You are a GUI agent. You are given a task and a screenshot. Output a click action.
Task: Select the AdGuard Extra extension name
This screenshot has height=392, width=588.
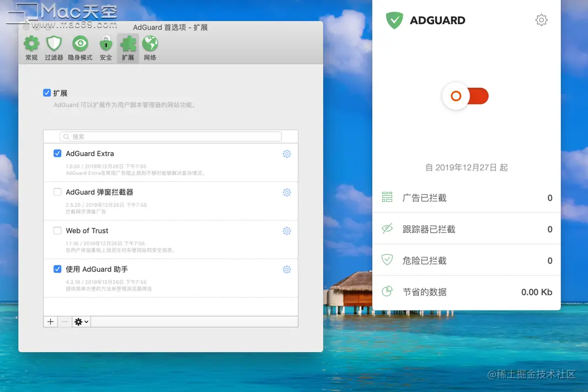(89, 153)
